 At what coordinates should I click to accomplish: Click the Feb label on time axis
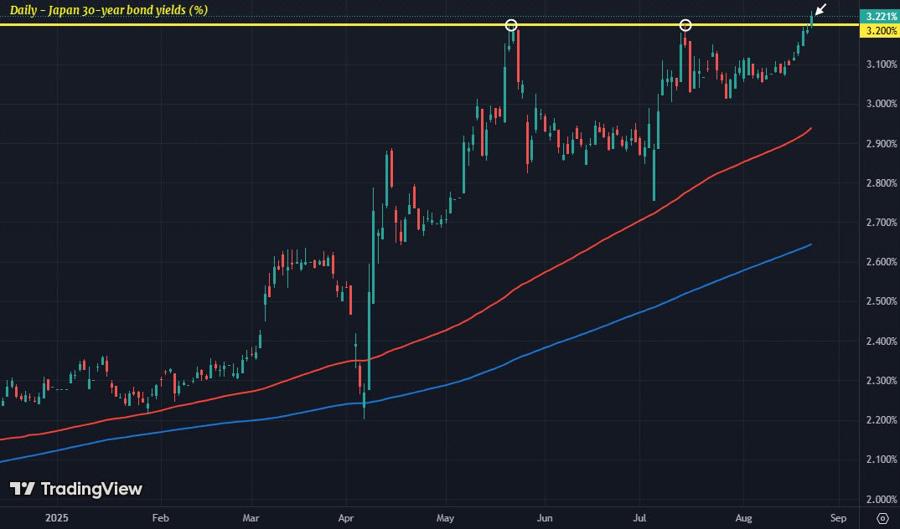(160, 518)
